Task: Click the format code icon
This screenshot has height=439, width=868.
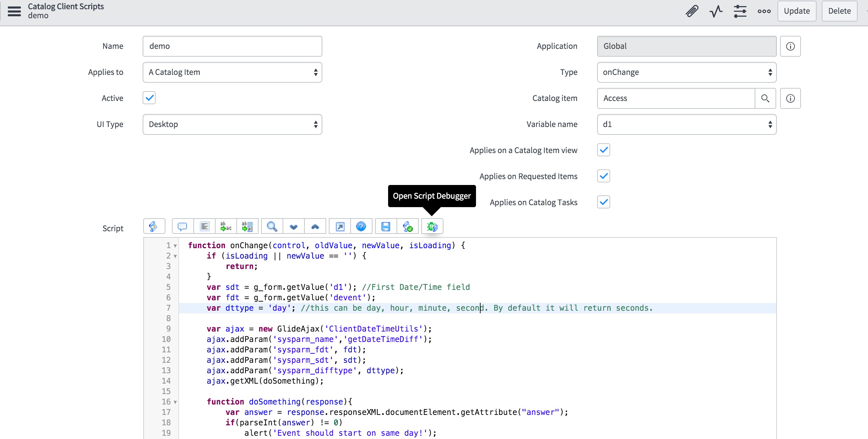Action: (204, 226)
